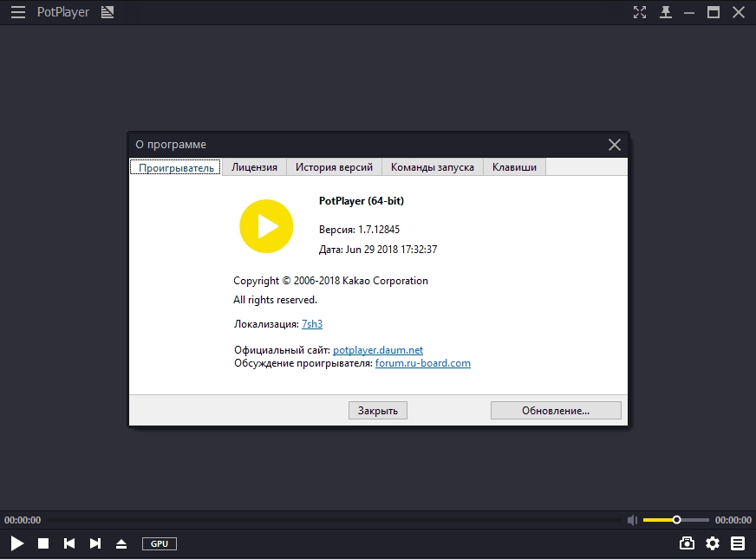Click the 'All rights reserved.' text
Screen dimensions: 756x559
click(x=276, y=300)
